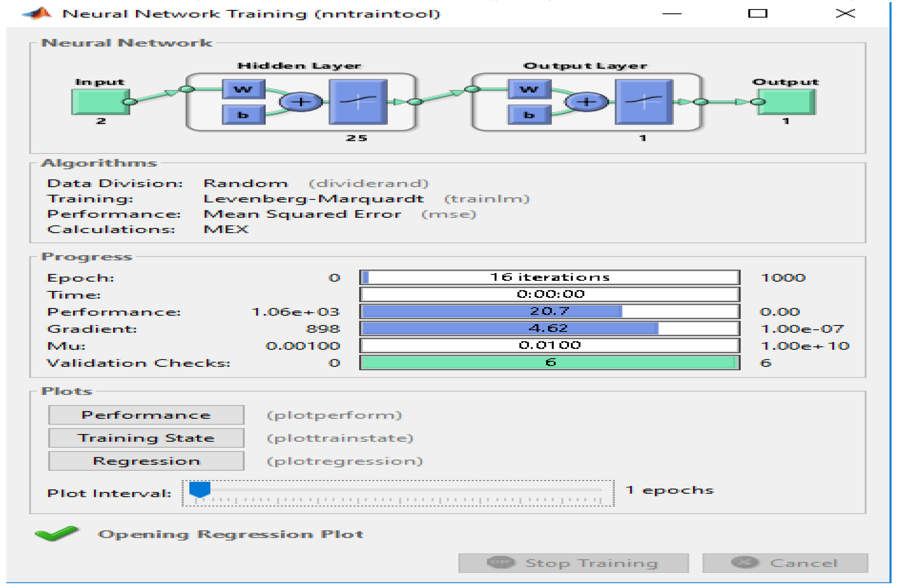The image size is (898, 588).
Task: Click the hidden layer summation plus node
Action: click(301, 102)
